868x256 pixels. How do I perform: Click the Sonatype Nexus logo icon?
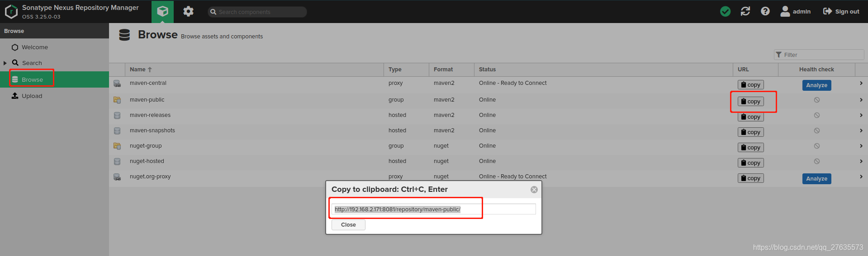point(11,12)
